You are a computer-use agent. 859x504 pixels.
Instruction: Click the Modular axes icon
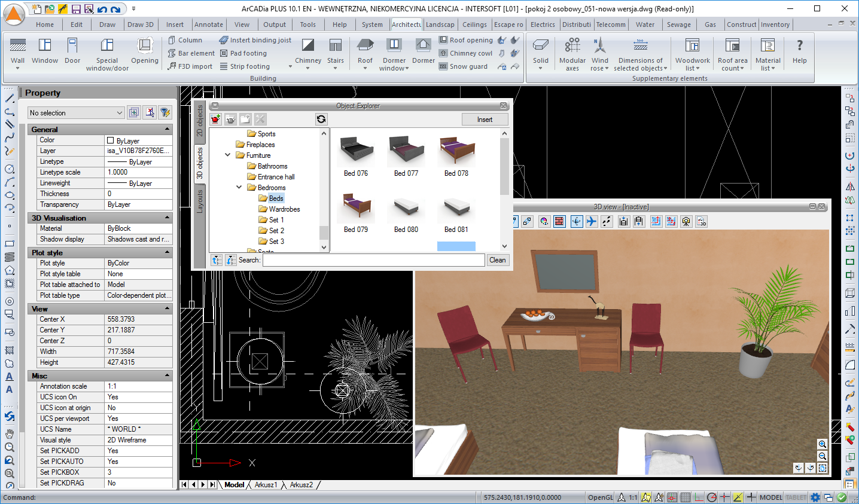(572, 46)
